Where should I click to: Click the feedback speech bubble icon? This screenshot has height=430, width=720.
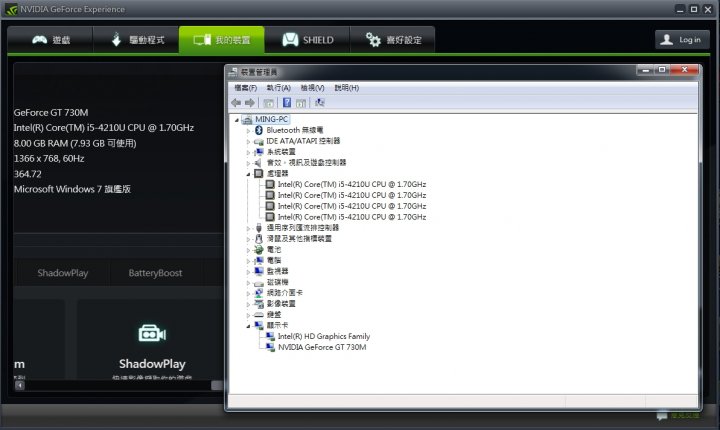click(x=662, y=416)
